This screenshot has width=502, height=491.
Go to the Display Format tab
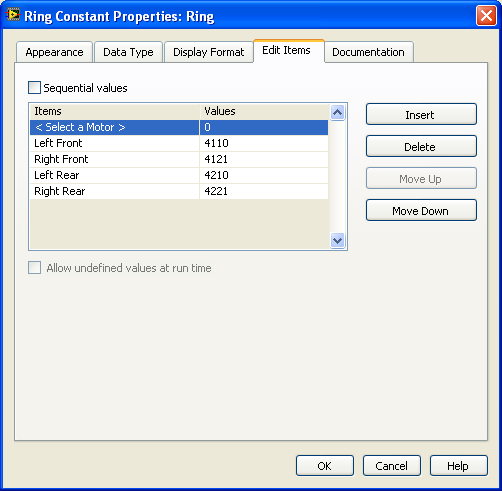(x=209, y=52)
